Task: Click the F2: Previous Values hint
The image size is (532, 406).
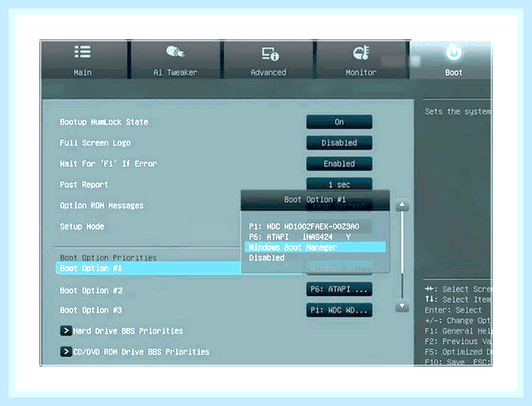Action: [457, 341]
